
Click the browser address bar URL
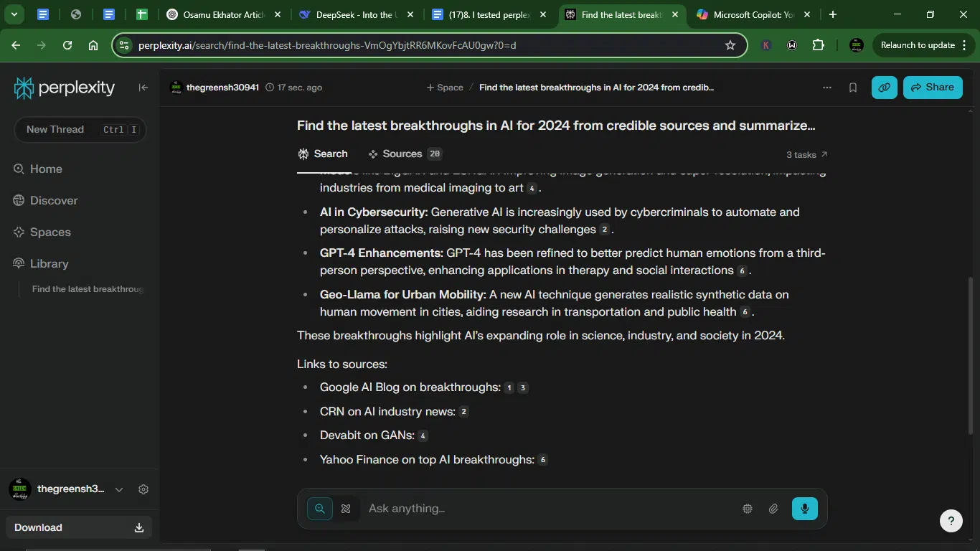327,45
